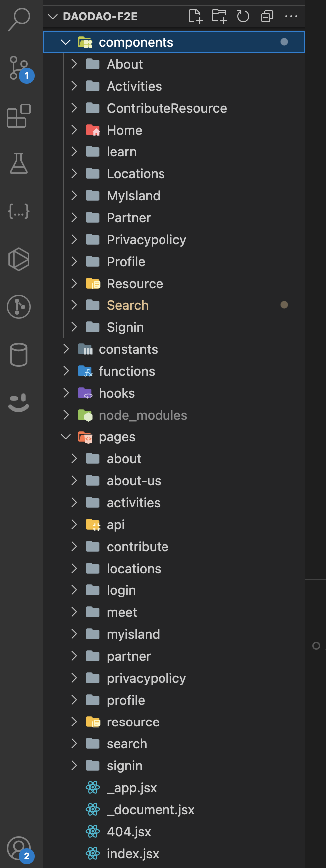
Task: Collapse the components folder chevron
Action: [66, 42]
